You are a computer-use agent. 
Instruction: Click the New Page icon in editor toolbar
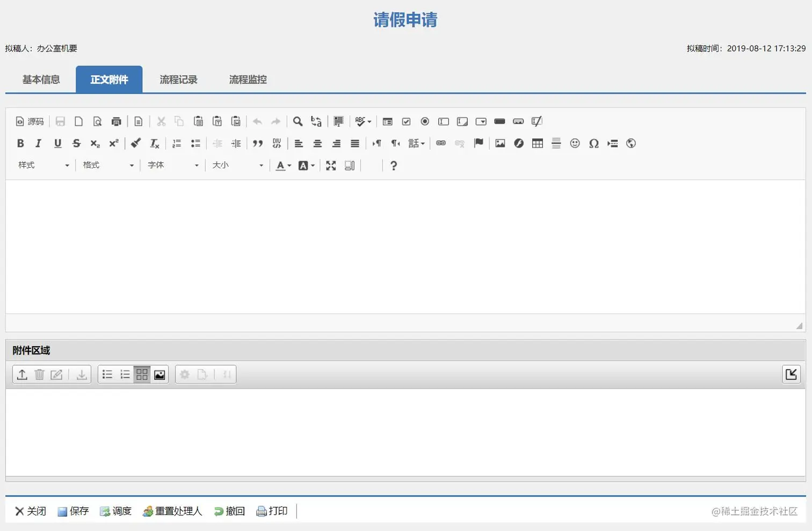[x=78, y=121]
